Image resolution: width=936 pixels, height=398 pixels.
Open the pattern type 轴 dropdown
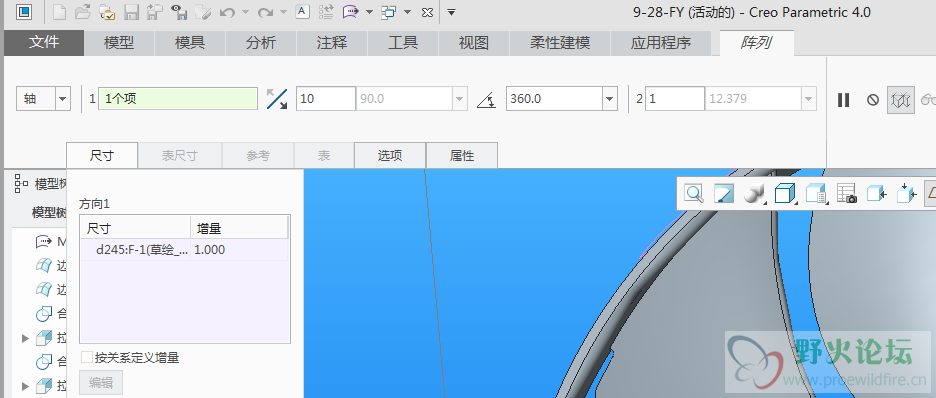[x=63, y=98]
